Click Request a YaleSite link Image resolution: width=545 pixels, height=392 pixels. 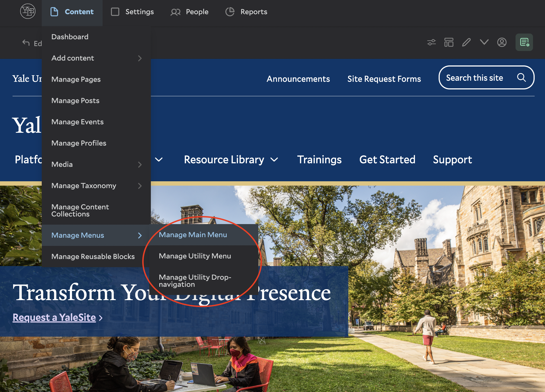54,318
